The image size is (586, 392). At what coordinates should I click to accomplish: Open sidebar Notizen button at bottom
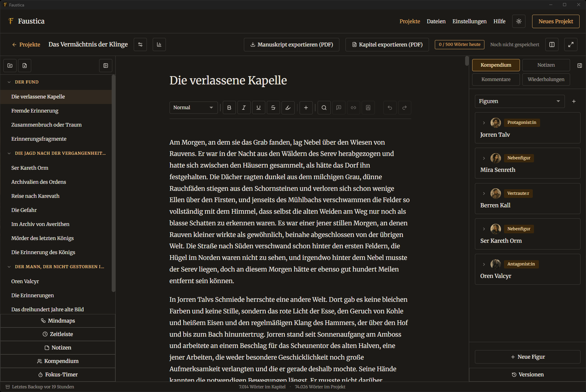(x=58, y=348)
